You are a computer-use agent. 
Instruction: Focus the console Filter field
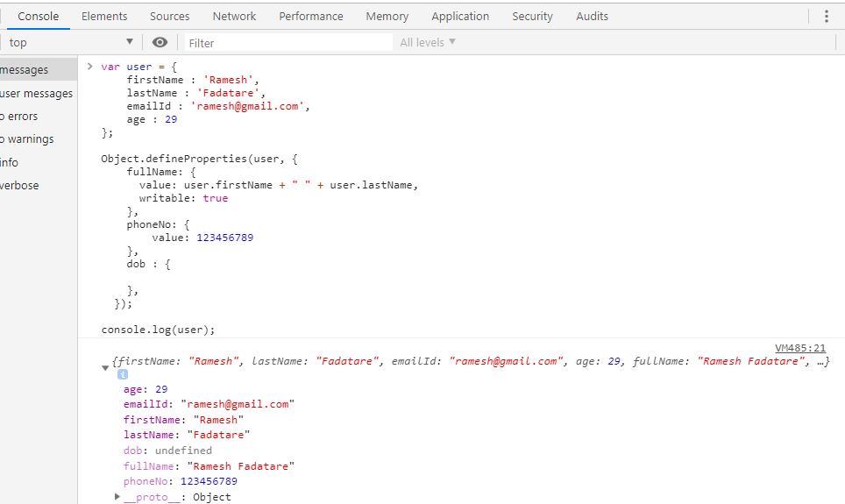(289, 43)
